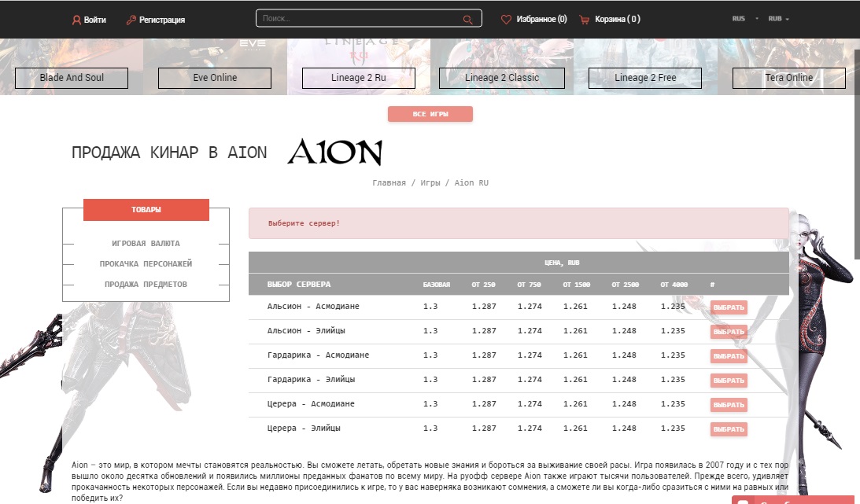Click the Альсион - Элийцы server name
Image resolution: width=860 pixels, height=504 pixels.
click(306, 330)
